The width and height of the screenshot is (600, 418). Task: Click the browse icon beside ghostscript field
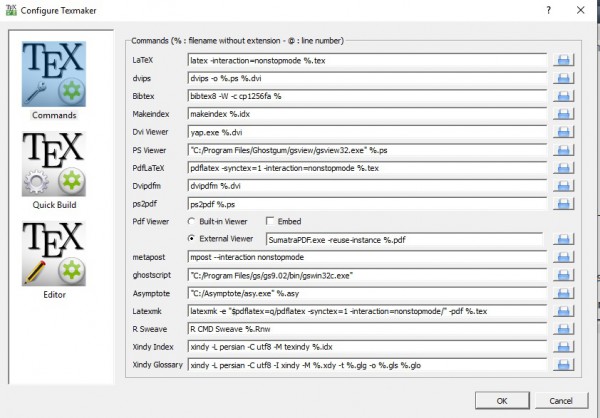point(563,275)
